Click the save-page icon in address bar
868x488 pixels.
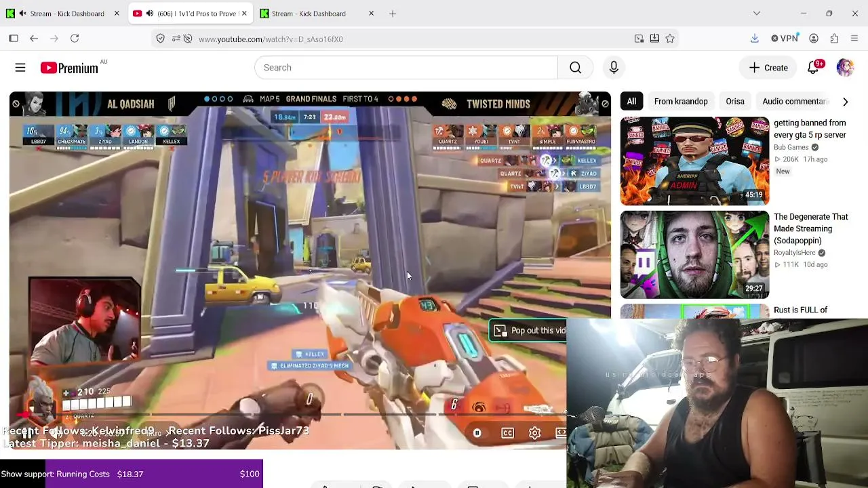654,39
